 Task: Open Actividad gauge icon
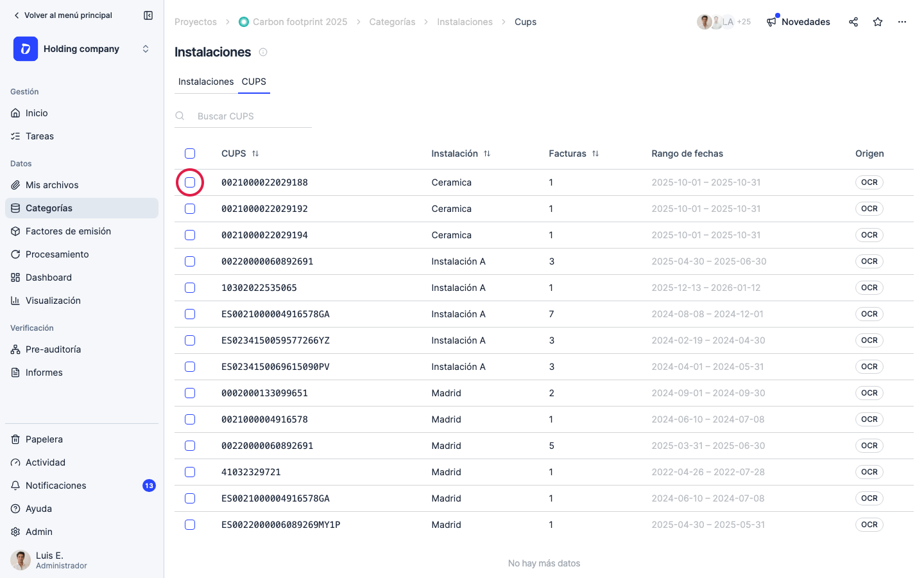pyautogui.click(x=15, y=462)
